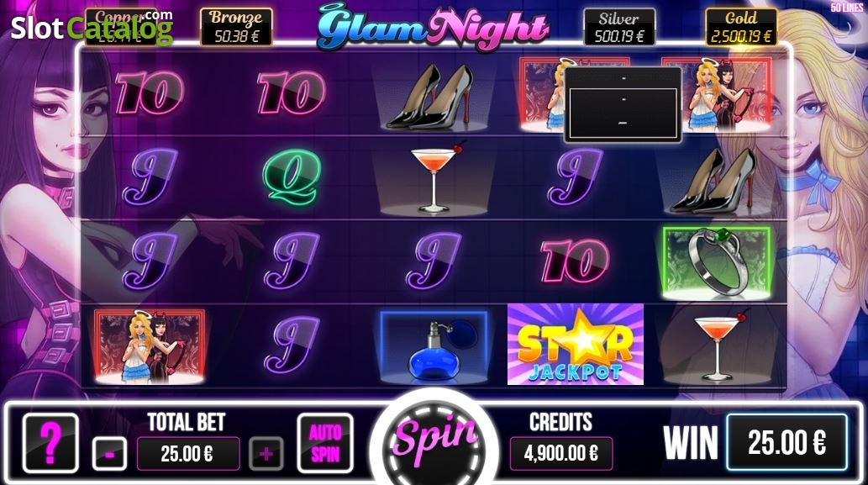The image size is (868, 485).
Task: Click the win amount display
Action: [786, 442]
